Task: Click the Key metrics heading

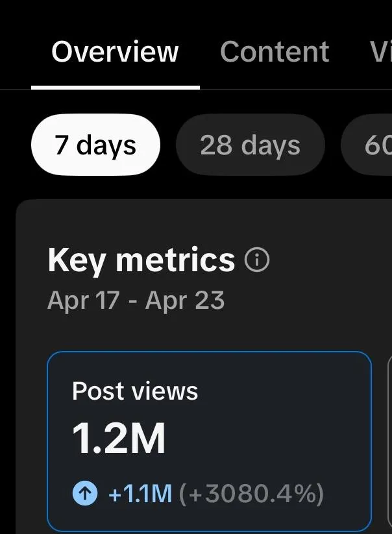Action: pyautogui.click(x=141, y=260)
